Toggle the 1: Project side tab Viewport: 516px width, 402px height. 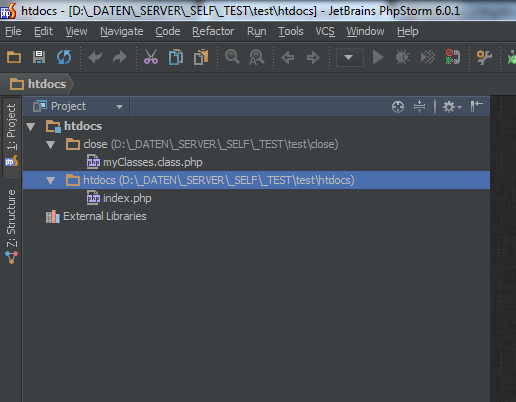point(11,136)
